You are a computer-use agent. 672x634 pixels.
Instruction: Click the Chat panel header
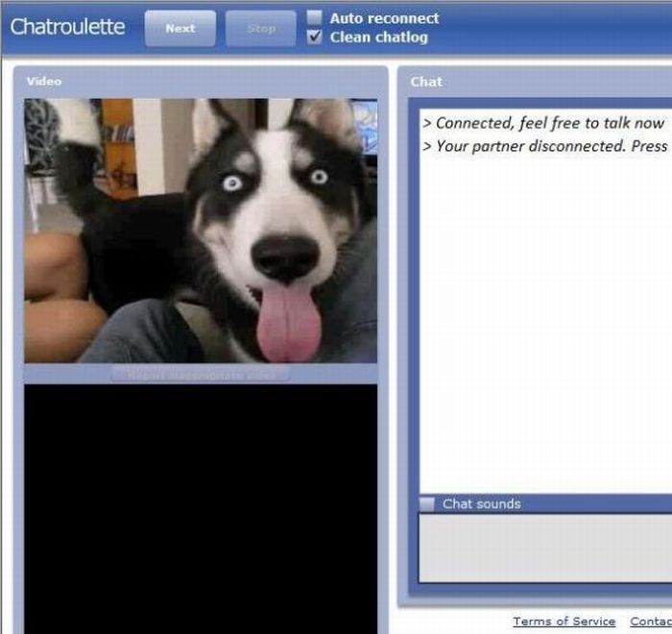(x=426, y=82)
